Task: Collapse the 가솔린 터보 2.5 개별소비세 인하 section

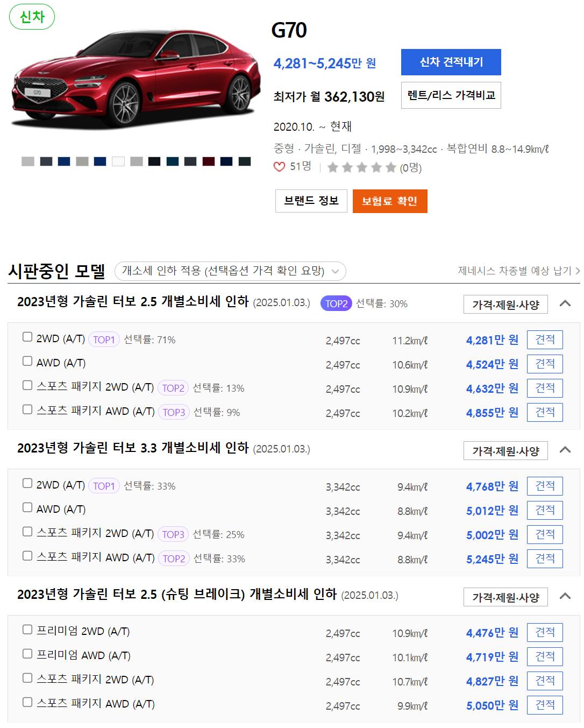Action: click(565, 303)
